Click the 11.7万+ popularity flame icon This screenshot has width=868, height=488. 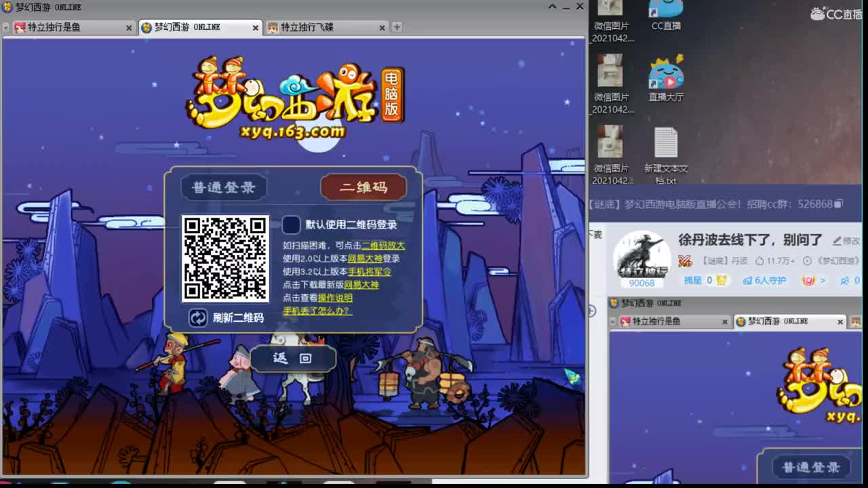click(x=759, y=261)
